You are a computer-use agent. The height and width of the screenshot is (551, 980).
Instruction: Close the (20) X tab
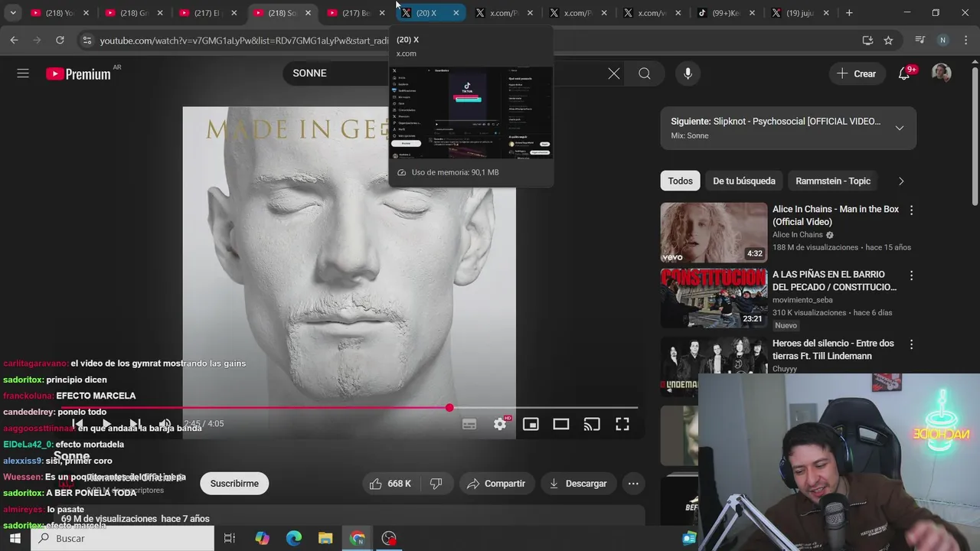click(x=456, y=13)
